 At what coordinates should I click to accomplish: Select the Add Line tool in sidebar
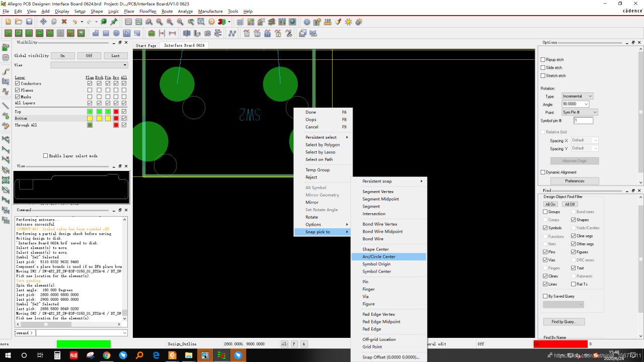(6, 106)
